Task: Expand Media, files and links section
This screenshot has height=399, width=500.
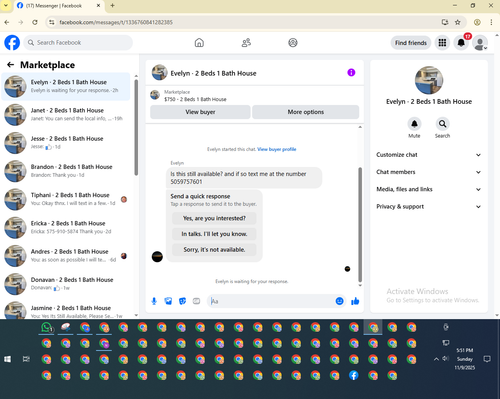Action: 429,189
